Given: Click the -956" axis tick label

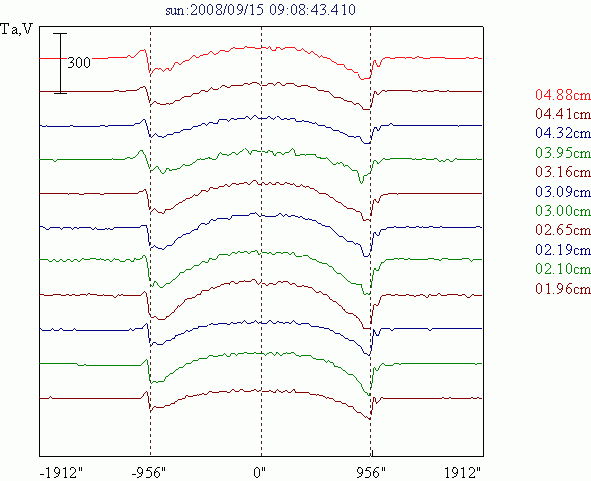Looking at the screenshot, I should point(149,472).
